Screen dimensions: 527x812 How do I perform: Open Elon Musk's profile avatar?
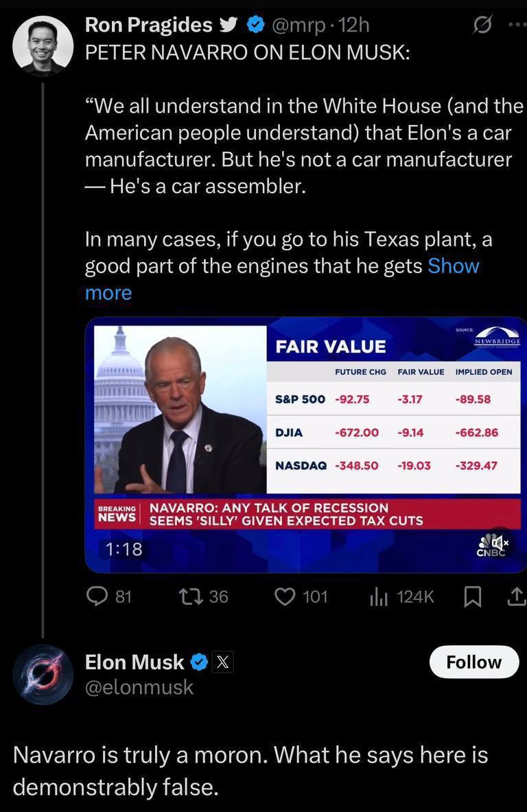click(x=43, y=675)
